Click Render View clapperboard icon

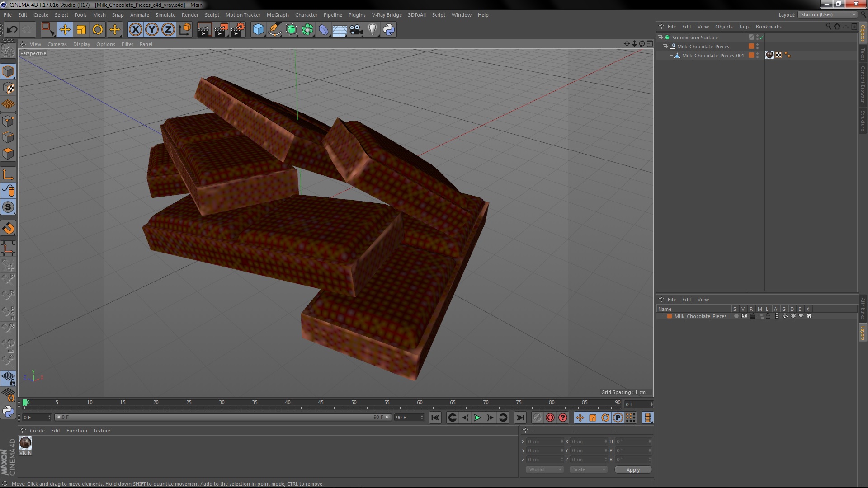[x=204, y=30]
